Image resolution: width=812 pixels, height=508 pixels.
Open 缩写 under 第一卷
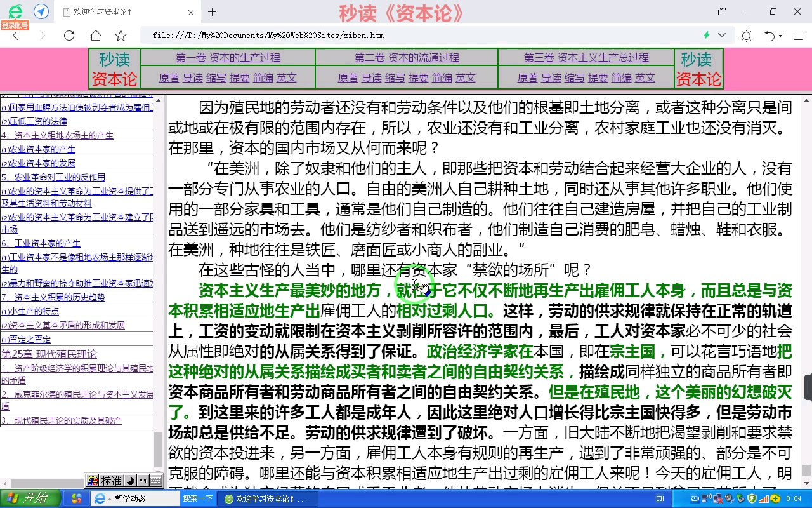[x=216, y=77]
